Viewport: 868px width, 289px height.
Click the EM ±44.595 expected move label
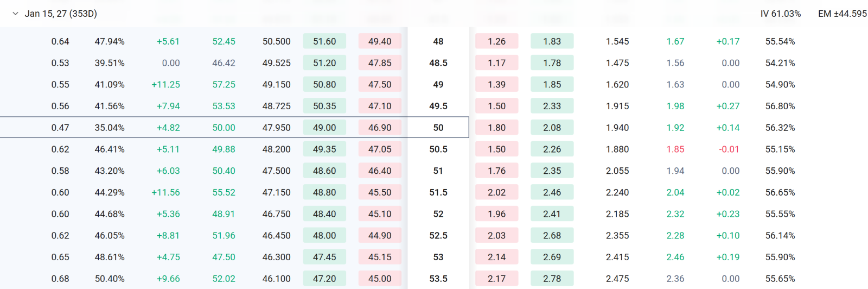click(843, 14)
